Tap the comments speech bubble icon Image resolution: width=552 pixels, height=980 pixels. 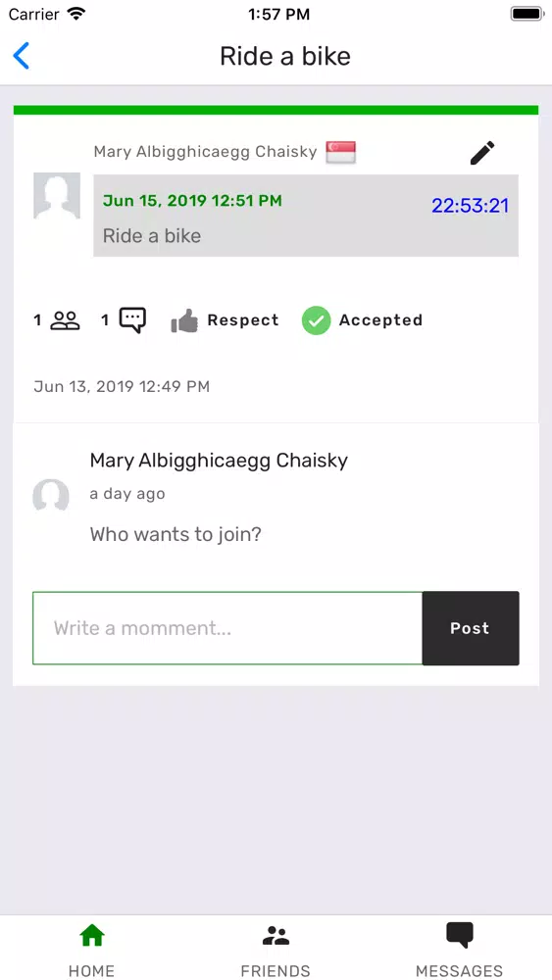[132, 320]
